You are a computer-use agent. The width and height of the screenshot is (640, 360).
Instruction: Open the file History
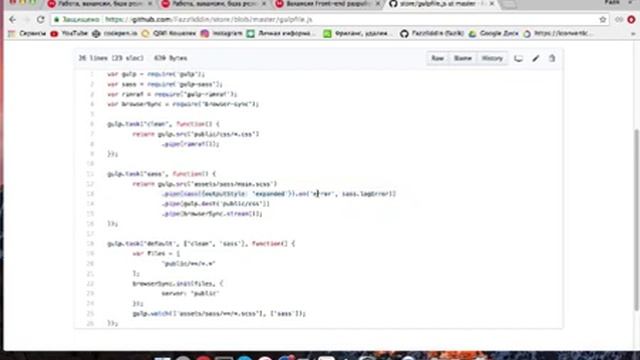[492, 58]
